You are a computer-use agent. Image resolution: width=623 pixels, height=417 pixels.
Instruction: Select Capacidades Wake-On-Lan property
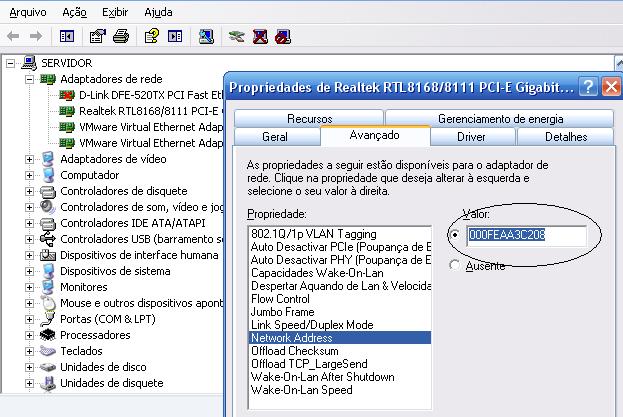coord(340,273)
